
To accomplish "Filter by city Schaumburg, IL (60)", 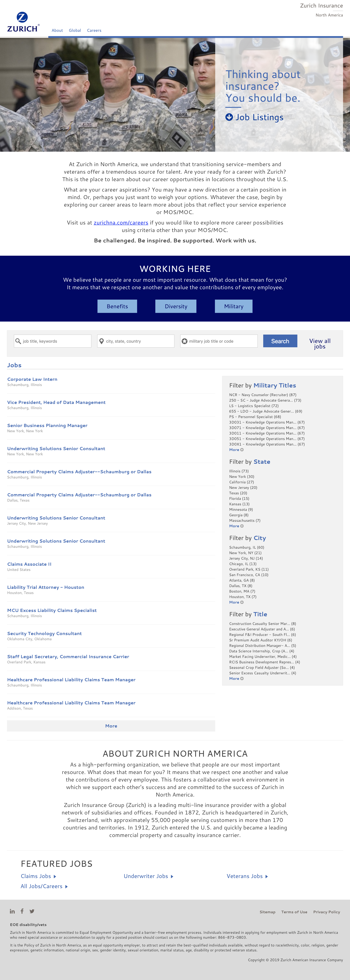I will 247,547.
